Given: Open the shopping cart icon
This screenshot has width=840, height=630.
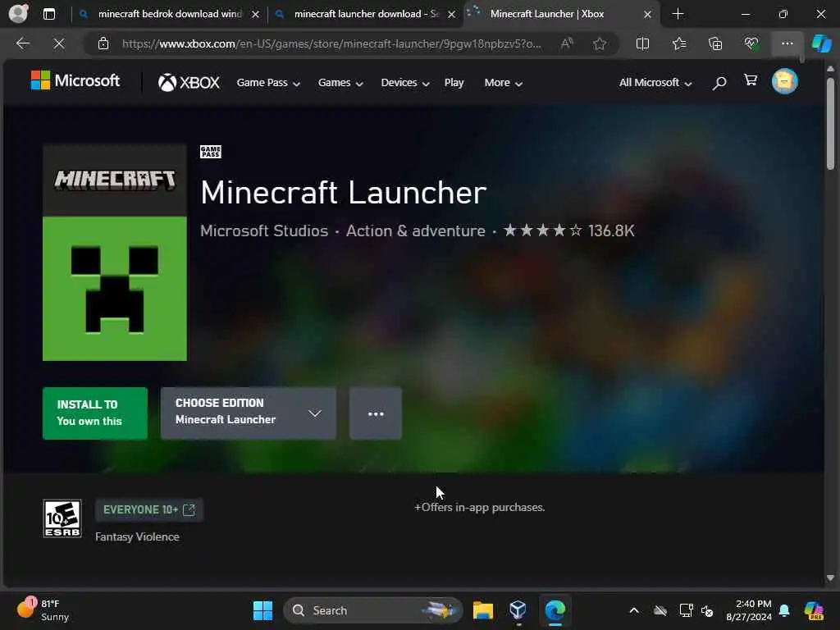Looking at the screenshot, I should click(x=751, y=81).
